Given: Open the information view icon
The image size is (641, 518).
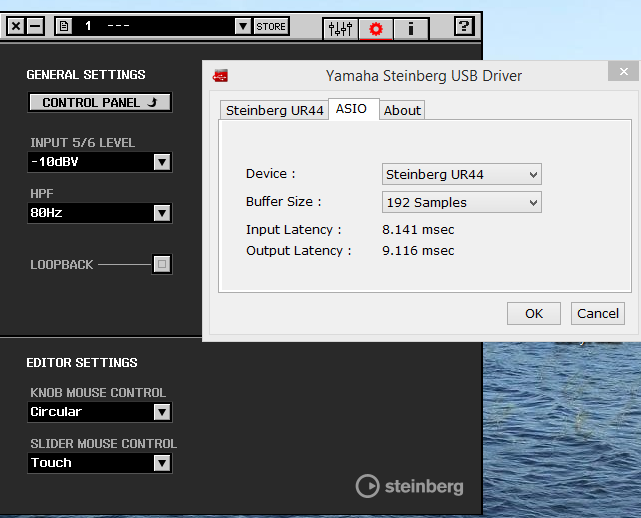Looking at the screenshot, I should 411,29.
